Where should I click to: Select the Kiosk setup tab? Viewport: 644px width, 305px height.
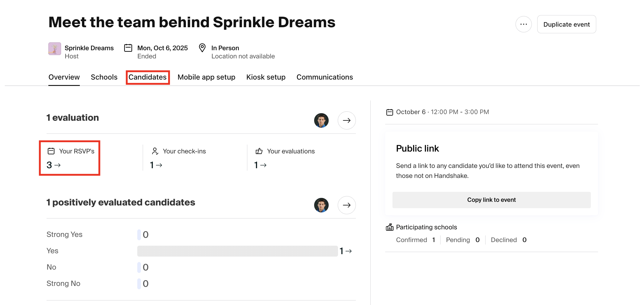pyautogui.click(x=266, y=77)
